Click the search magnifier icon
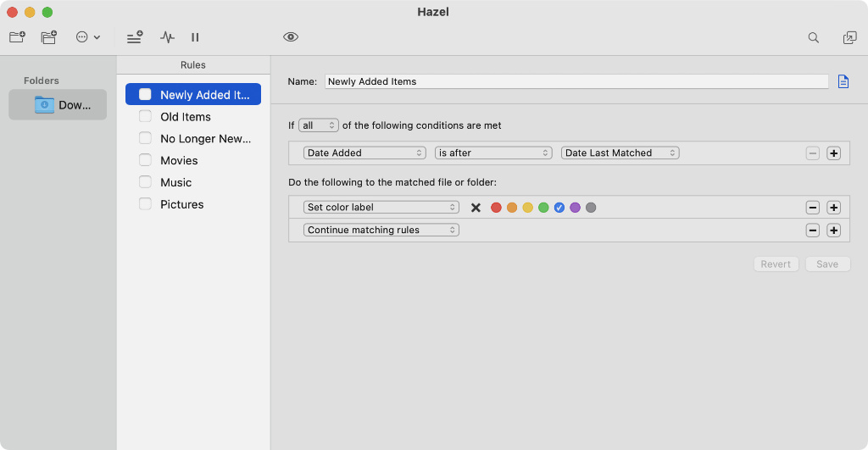This screenshot has width=868, height=450. coord(814,37)
